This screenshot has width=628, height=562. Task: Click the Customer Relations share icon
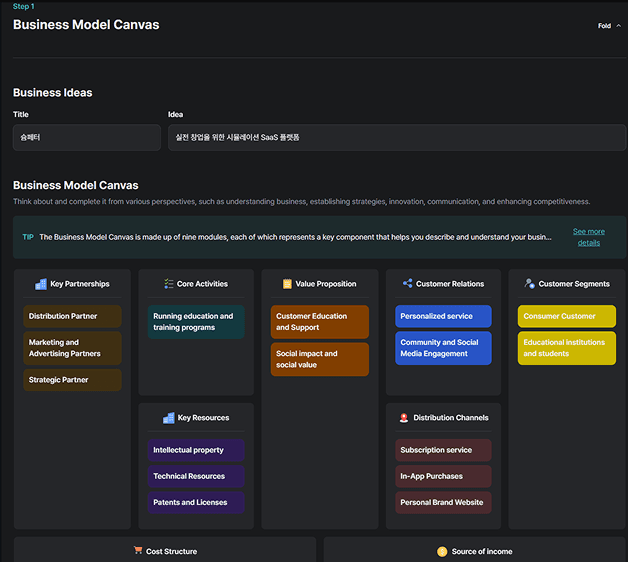click(x=408, y=283)
